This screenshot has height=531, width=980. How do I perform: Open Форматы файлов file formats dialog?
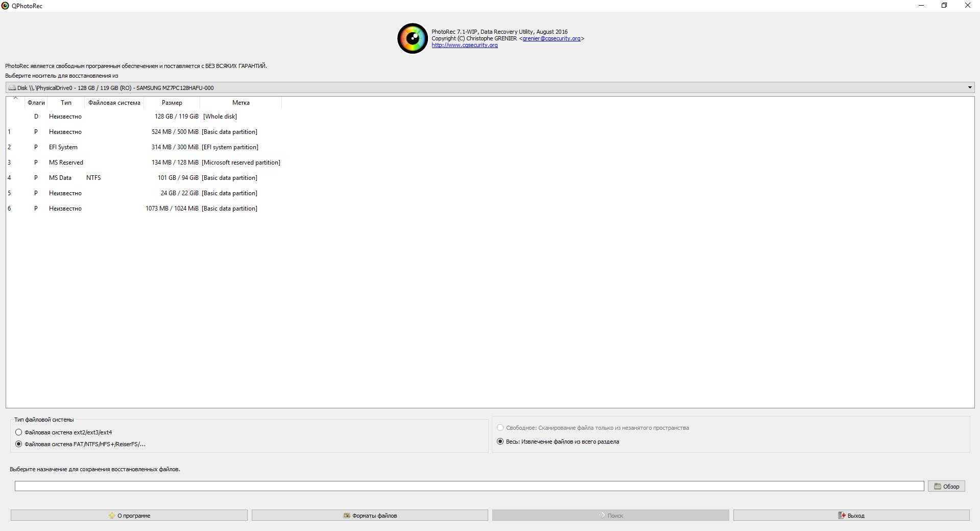tap(370, 516)
